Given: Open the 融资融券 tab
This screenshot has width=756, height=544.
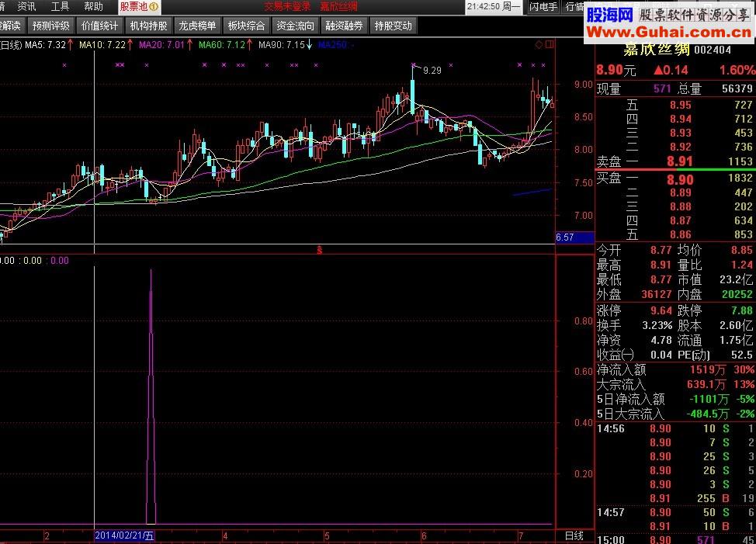Looking at the screenshot, I should (344, 26).
